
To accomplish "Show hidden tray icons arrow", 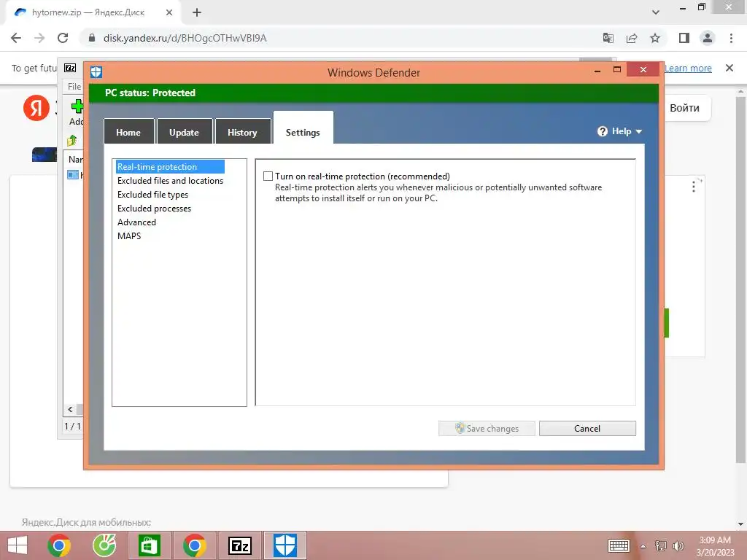I will (x=643, y=546).
